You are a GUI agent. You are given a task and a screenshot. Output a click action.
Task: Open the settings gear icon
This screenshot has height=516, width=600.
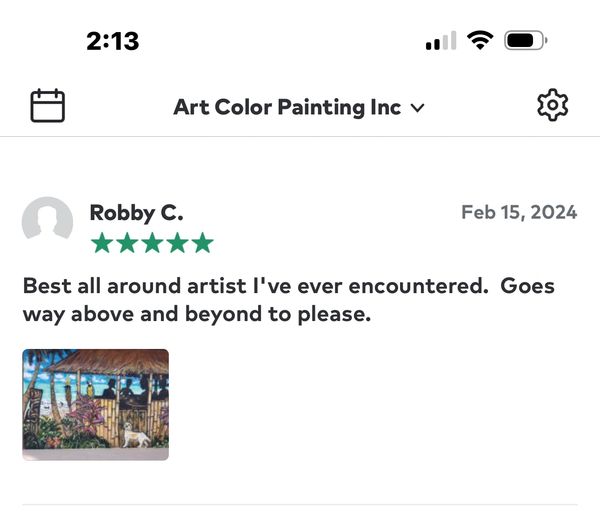[x=552, y=105]
